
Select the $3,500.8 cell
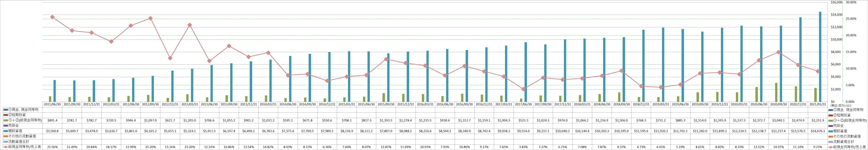[52, 131]
